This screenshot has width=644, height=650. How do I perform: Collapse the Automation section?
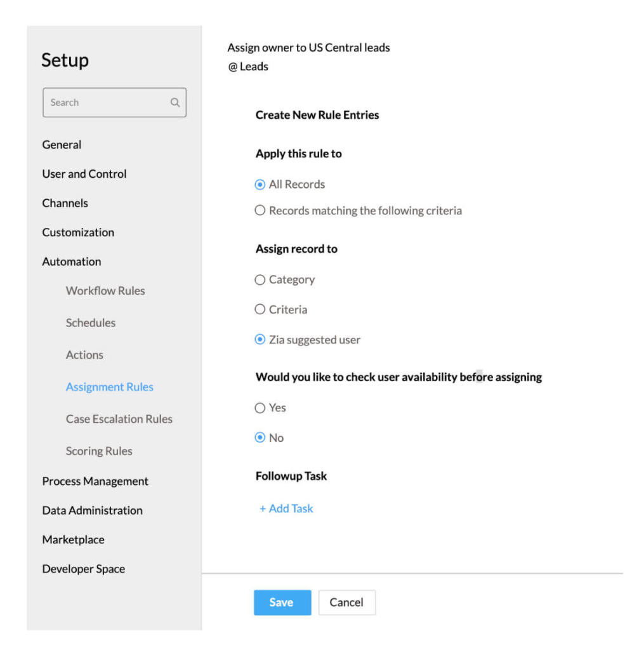[x=72, y=262]
